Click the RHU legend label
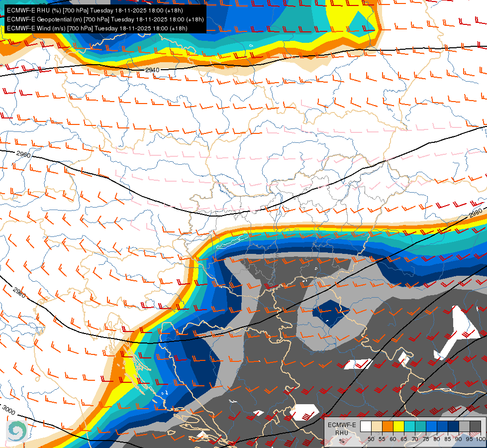 [342, 433]
